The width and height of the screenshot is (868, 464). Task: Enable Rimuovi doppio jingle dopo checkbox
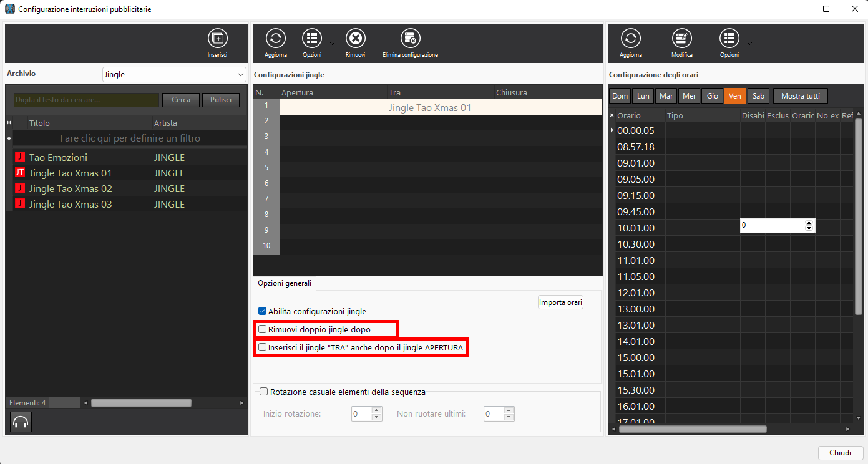(263, 329)
